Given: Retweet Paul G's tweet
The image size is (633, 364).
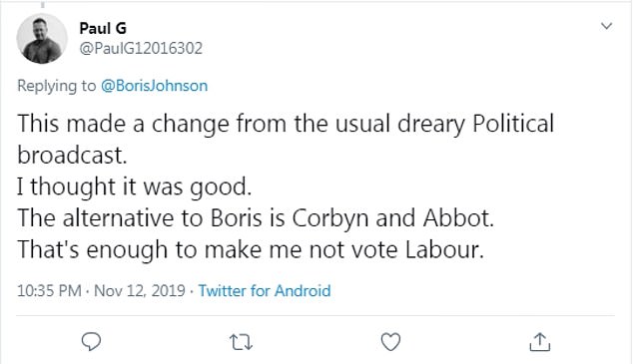Looking at the screenshot, I should (x=241, y=342).
